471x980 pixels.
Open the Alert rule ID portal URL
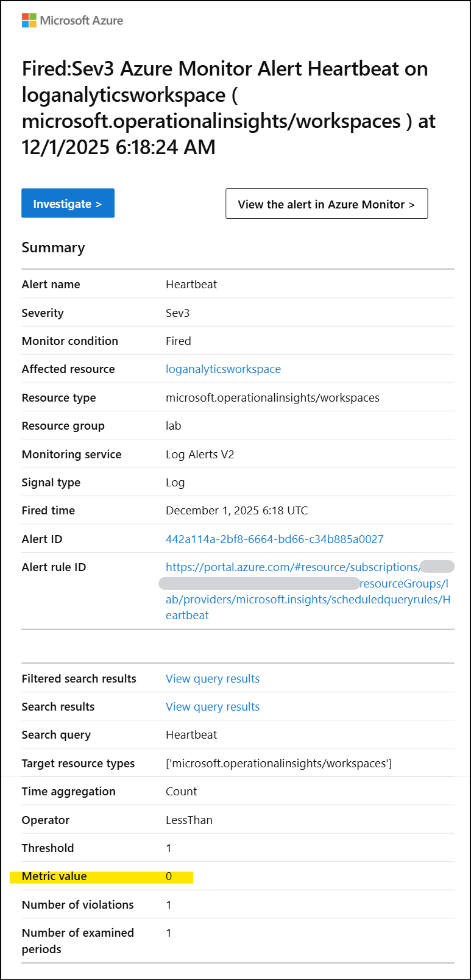pyautogui.click(x=308, y=591)
